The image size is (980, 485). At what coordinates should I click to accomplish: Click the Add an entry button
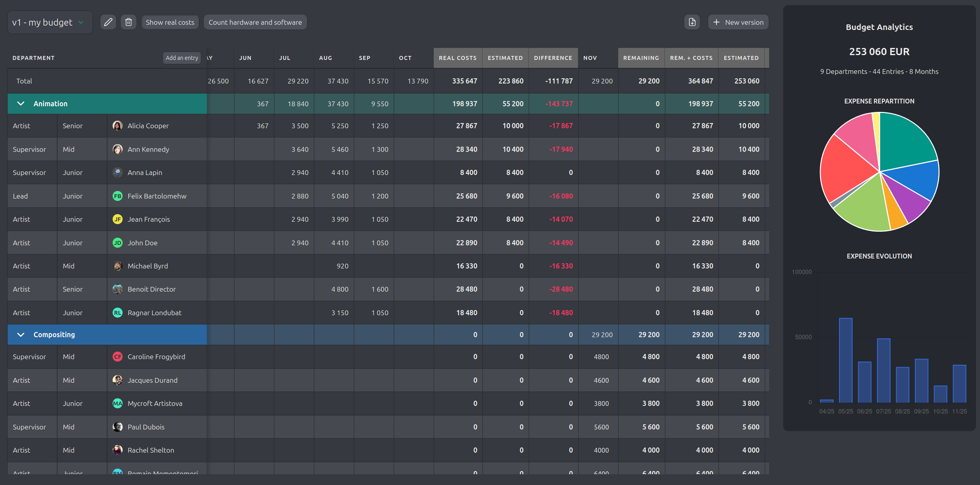coord(182,58)
